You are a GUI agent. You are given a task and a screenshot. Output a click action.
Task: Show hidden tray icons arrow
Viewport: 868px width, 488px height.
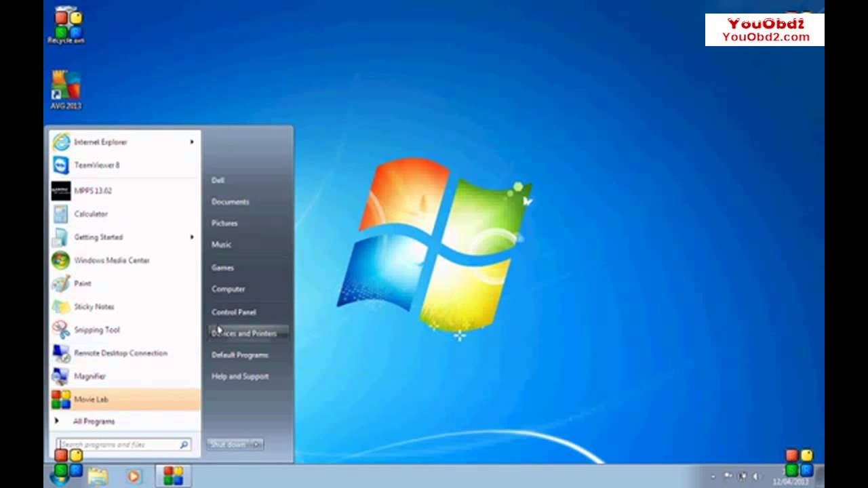tap(713, 476)
